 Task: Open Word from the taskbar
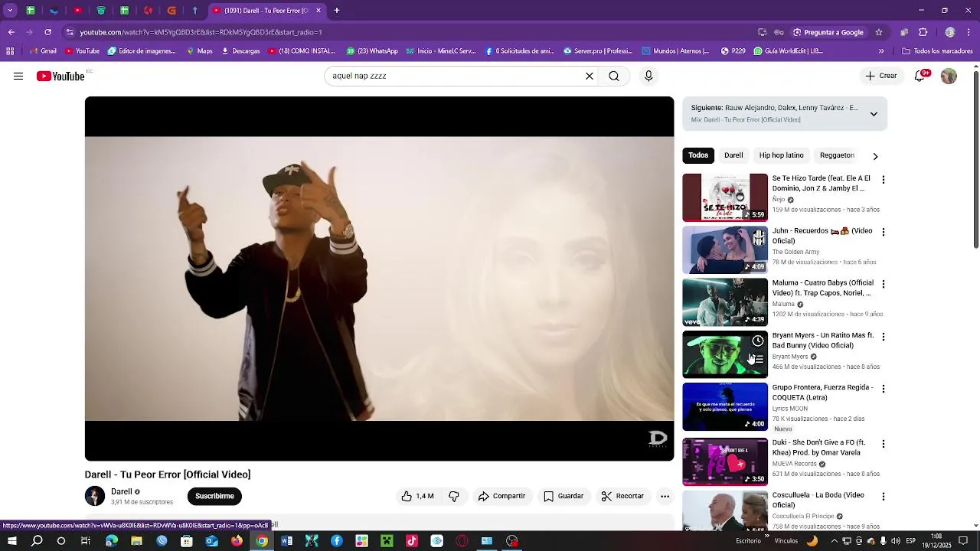click(x=287, y=541)
